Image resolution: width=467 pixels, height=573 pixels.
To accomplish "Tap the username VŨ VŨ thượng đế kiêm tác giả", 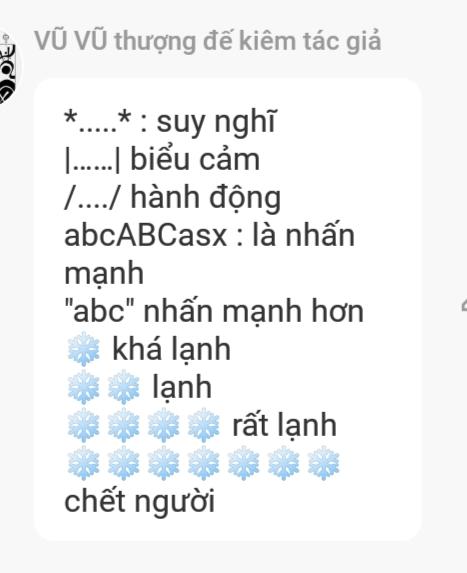I will tap(208, 41).
